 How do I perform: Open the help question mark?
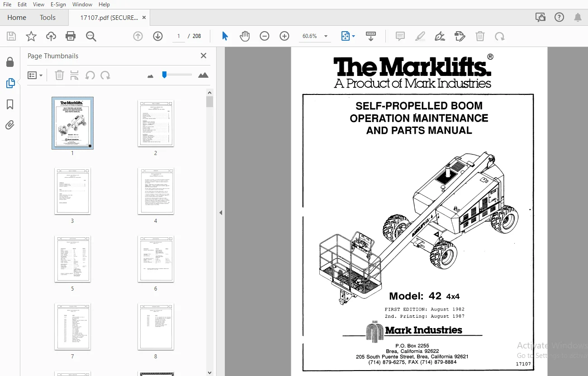tap(559, 17)
